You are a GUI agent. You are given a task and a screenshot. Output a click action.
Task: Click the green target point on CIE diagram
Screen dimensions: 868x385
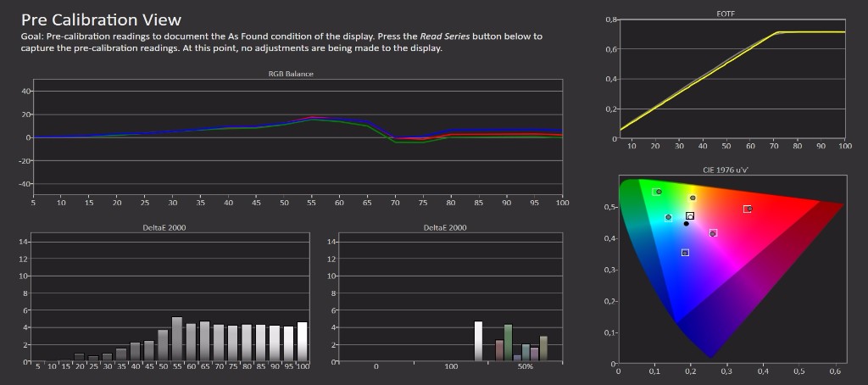pos(658,192)
